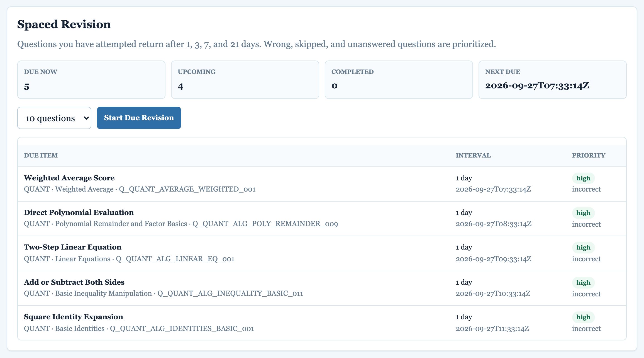
Task: Click 1 day interval for Two-Step Linear Equation
Action: (464, 247)
